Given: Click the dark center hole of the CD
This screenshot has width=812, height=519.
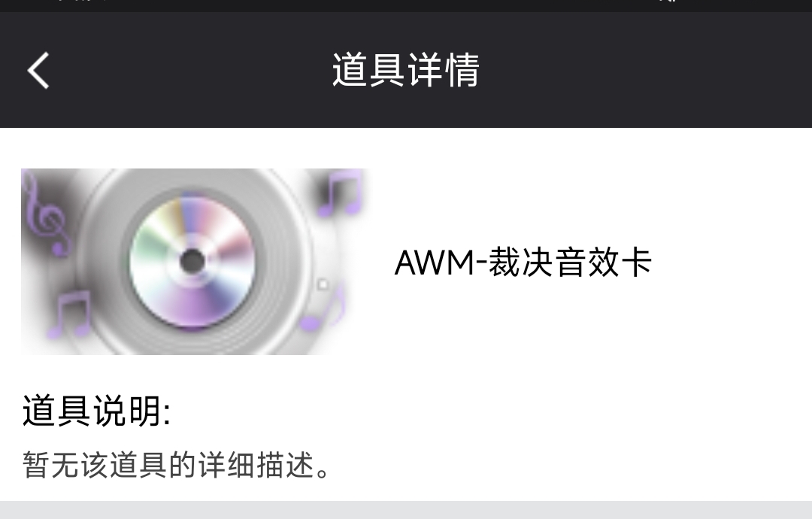Looking at the screenshot, I should 192,261.
